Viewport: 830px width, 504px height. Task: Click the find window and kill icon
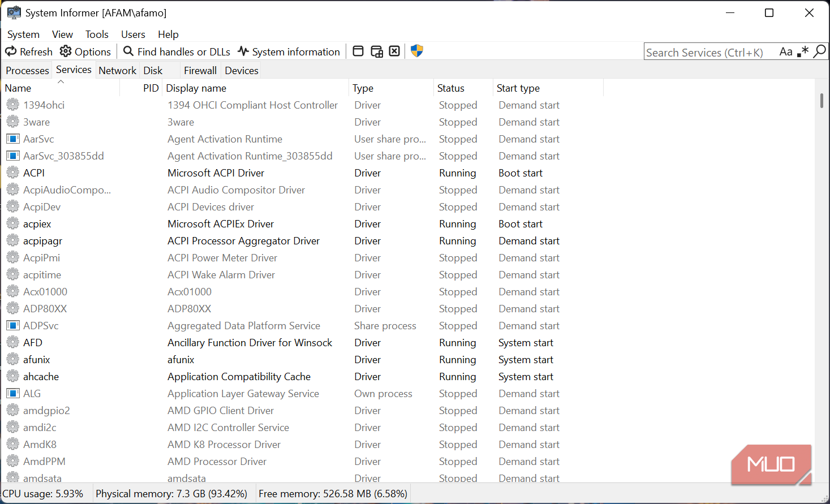395,51
